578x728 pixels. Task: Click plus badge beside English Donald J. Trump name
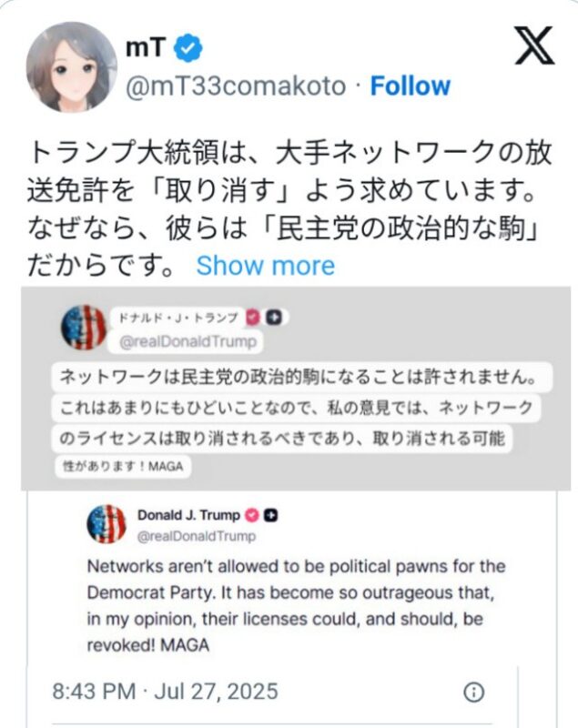(270, 515)
